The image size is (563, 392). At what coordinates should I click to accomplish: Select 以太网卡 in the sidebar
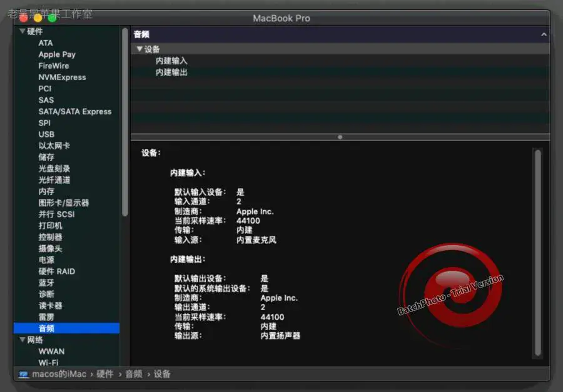click(54, 146)
